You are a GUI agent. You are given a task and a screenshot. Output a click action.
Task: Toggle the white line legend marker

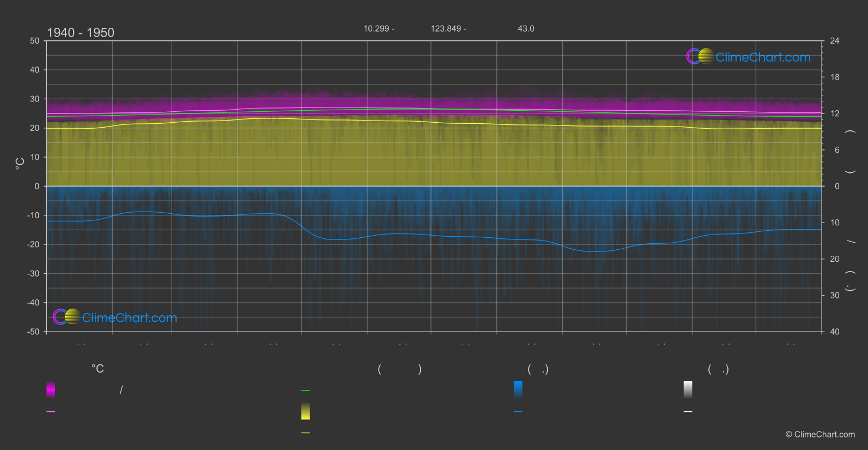click(688, 412)
